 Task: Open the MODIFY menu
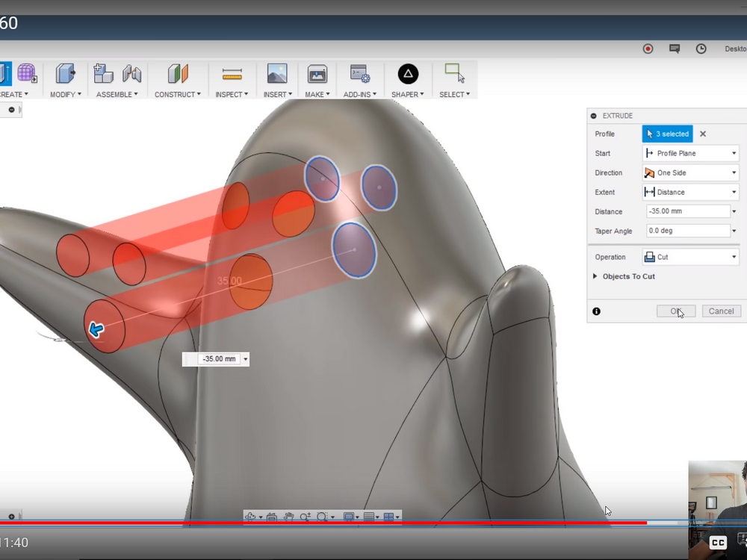tap(65, 94)
